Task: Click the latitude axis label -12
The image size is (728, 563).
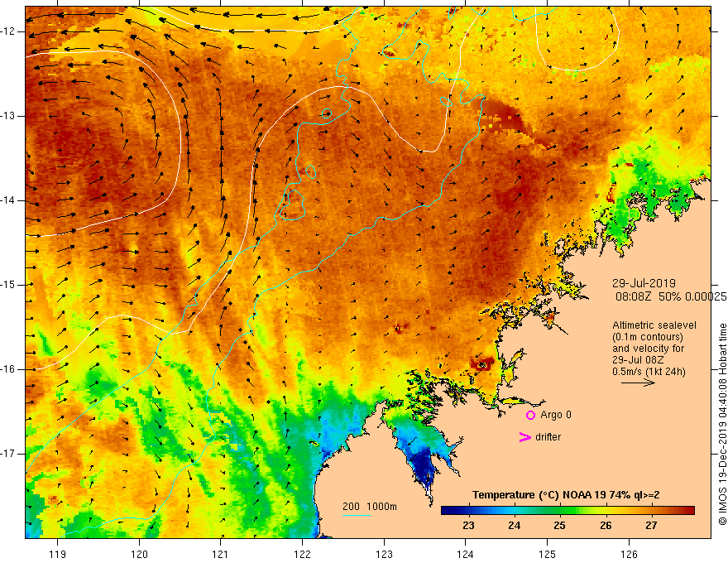Action: click(x=8, y=31)
